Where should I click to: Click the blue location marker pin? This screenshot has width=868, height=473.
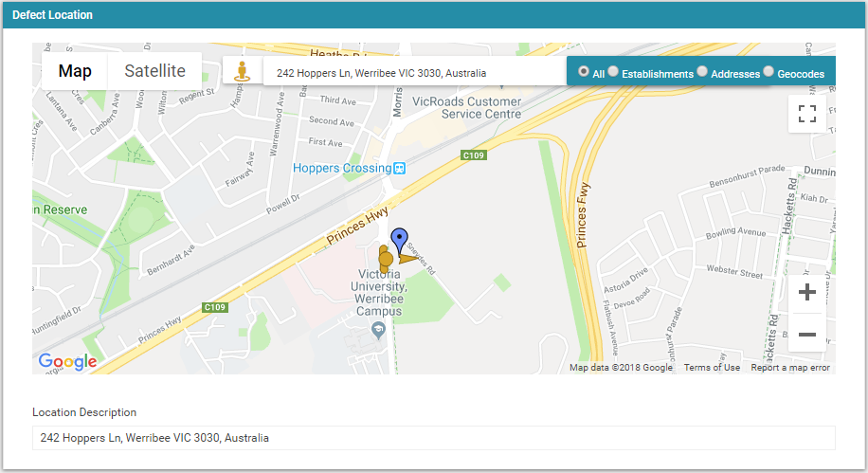click(x=399, y=241)
